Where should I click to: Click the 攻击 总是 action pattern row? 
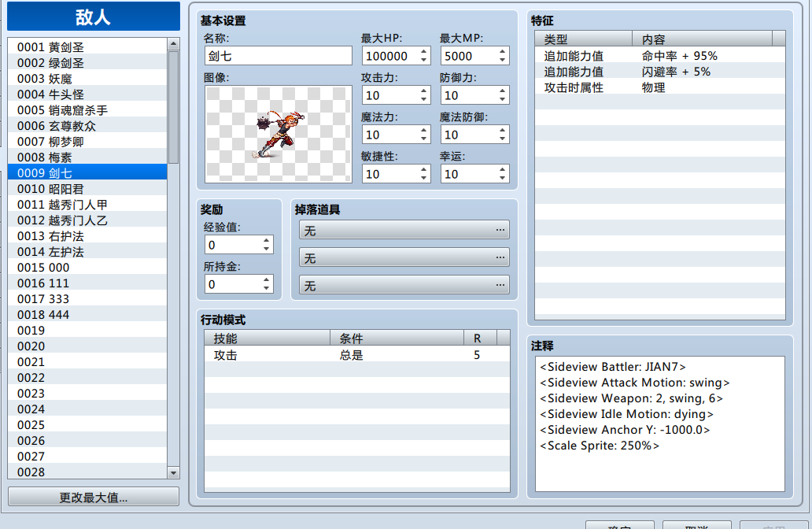tap(356, 355)
